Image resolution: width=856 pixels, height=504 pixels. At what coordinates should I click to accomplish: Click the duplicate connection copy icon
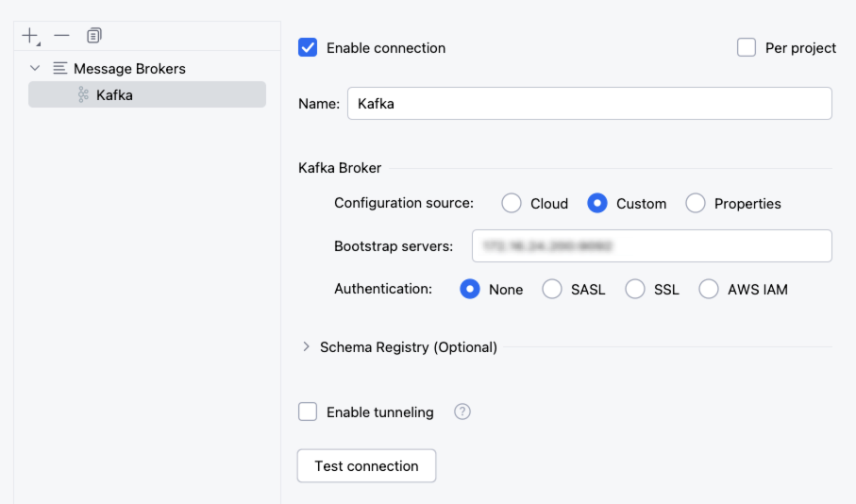(x=93, y=36)
